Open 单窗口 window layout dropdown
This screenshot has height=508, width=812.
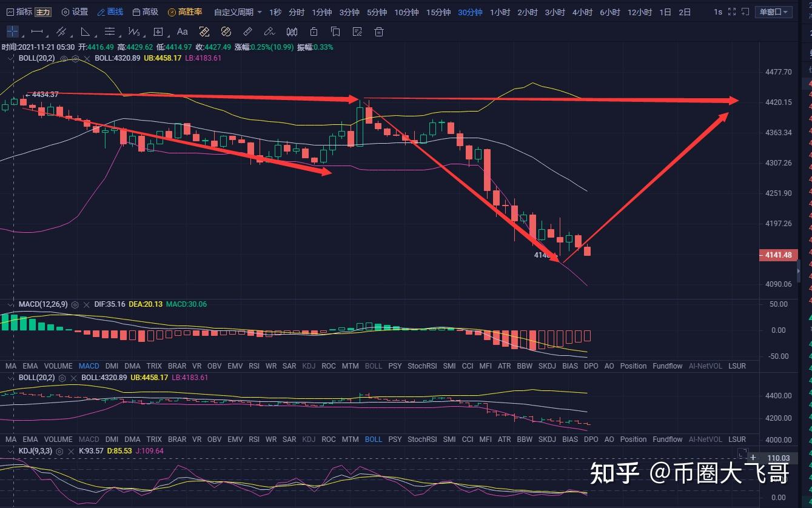[x=774, y=12]
